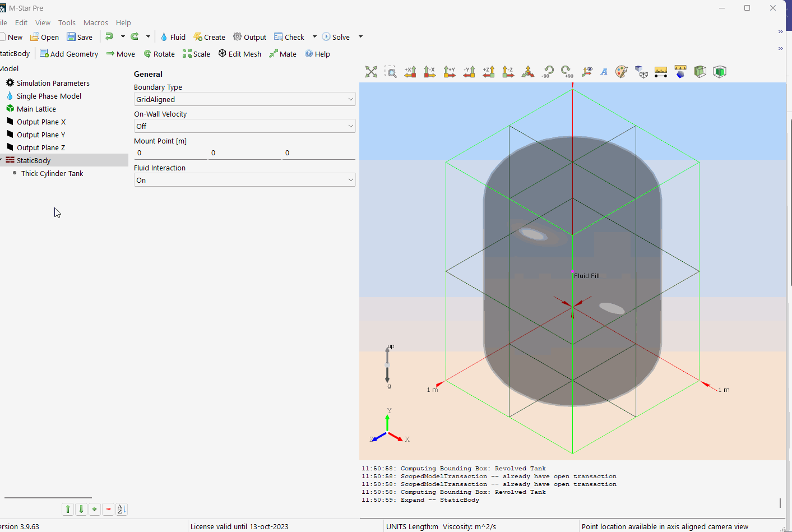Rotate view by +90 degrees
This screenshot has height=532, width=792.
point(567,72)
